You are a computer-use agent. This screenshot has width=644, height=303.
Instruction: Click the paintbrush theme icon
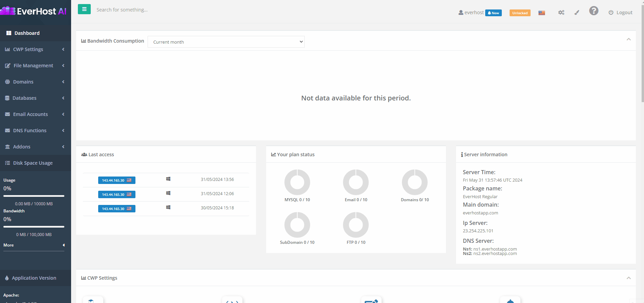tap(577, 13)
